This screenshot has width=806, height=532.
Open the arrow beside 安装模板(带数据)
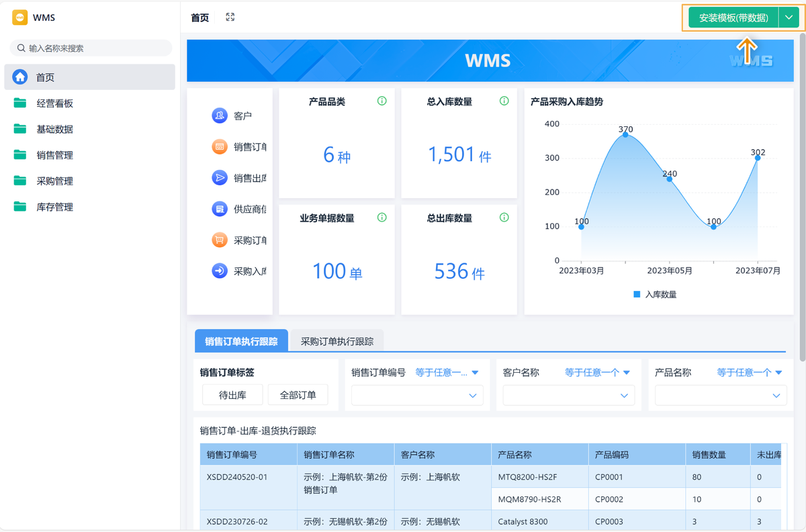point(789,17)
